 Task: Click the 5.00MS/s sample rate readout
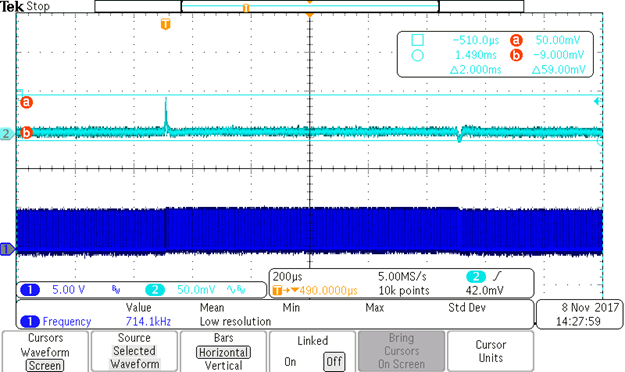402,276
